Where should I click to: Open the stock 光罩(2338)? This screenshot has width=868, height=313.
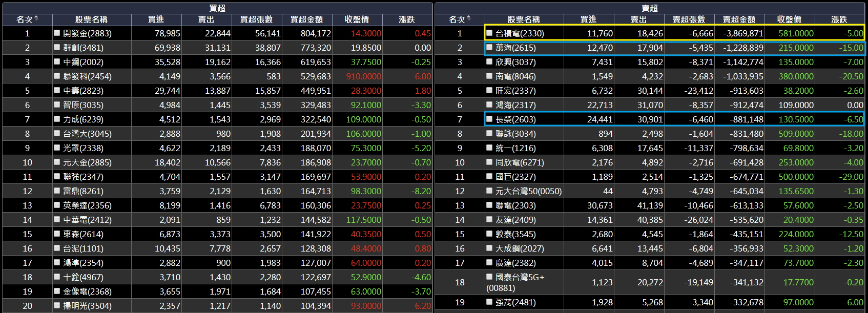83,148
